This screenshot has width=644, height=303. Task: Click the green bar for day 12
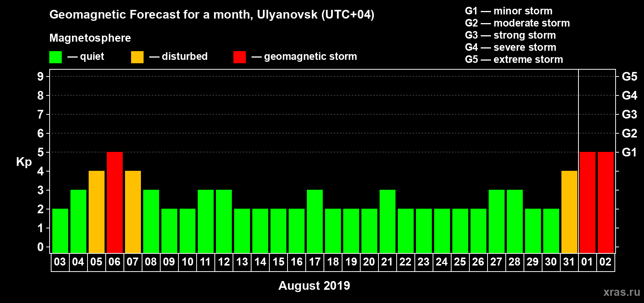224,221
